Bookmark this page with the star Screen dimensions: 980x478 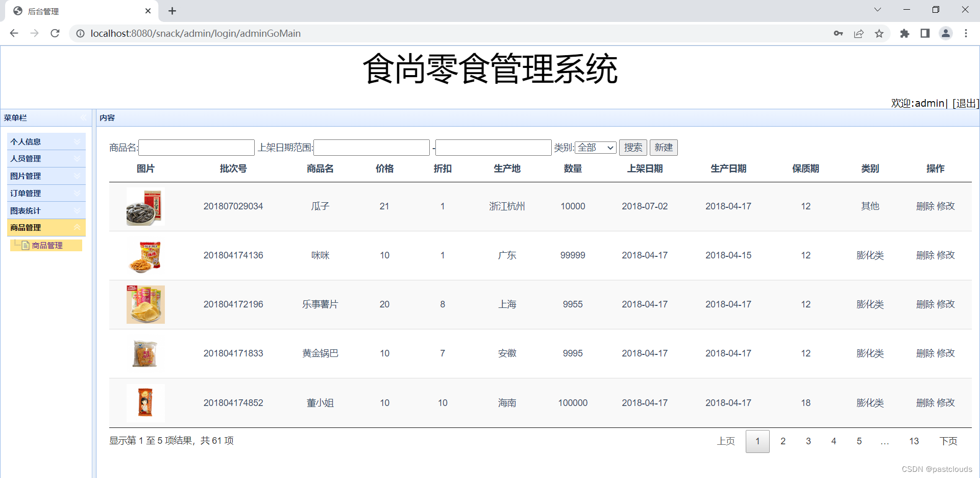pos(879,33)
